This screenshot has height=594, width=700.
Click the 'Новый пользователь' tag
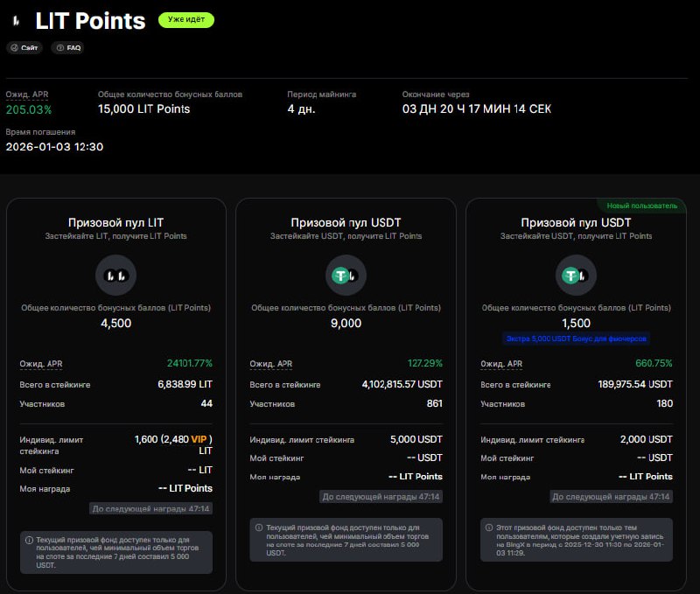click(x=641, y=206)
